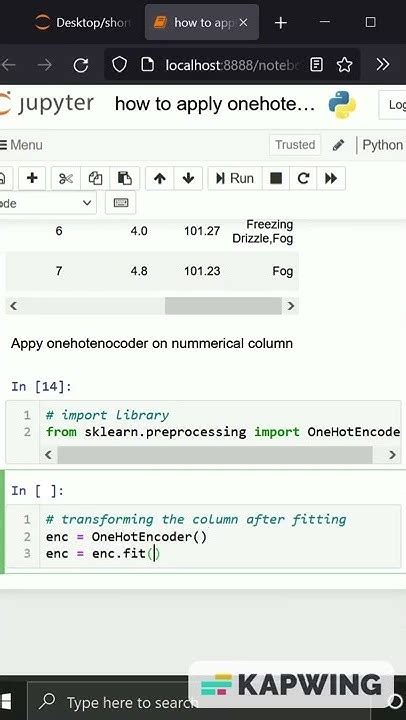
Task: Move selected cell up arrow
Action: [x=159, y=178]
